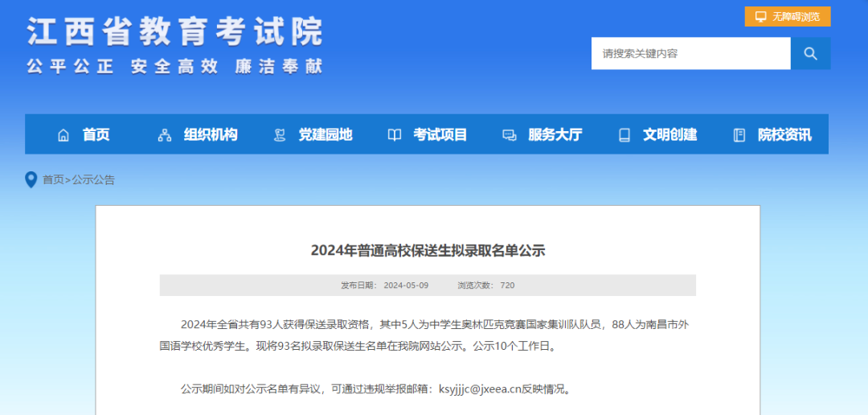Image resolution: width=868 pixels, height=415 pixels.
Task: Click the article title 2024年普通高校保送生拟录取名单公示
Action: 428,250
